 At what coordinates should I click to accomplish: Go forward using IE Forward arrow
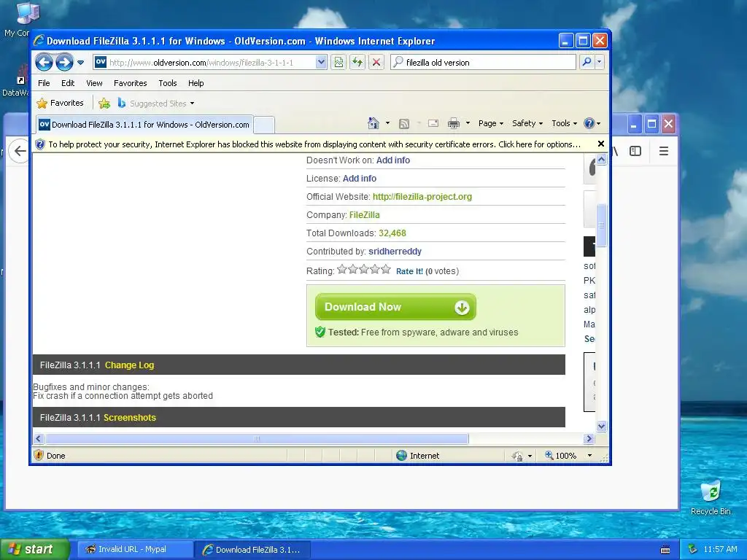click(64, 63)
